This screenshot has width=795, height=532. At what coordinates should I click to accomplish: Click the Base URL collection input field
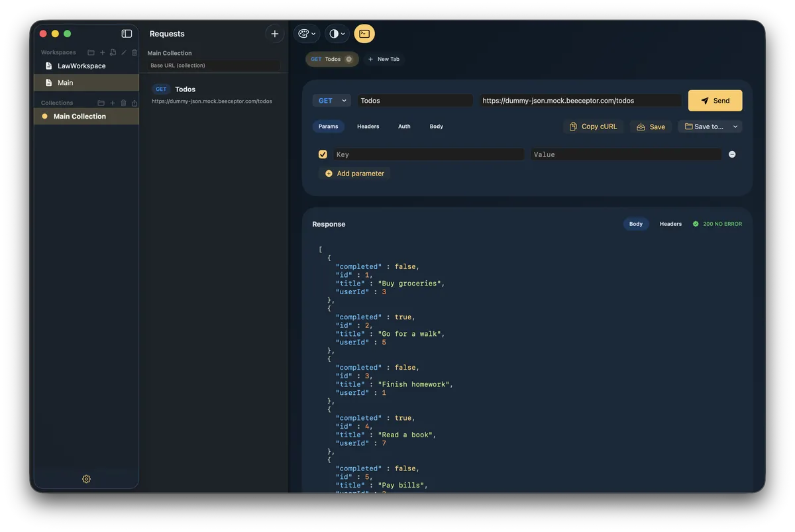[x=213, y=66]
